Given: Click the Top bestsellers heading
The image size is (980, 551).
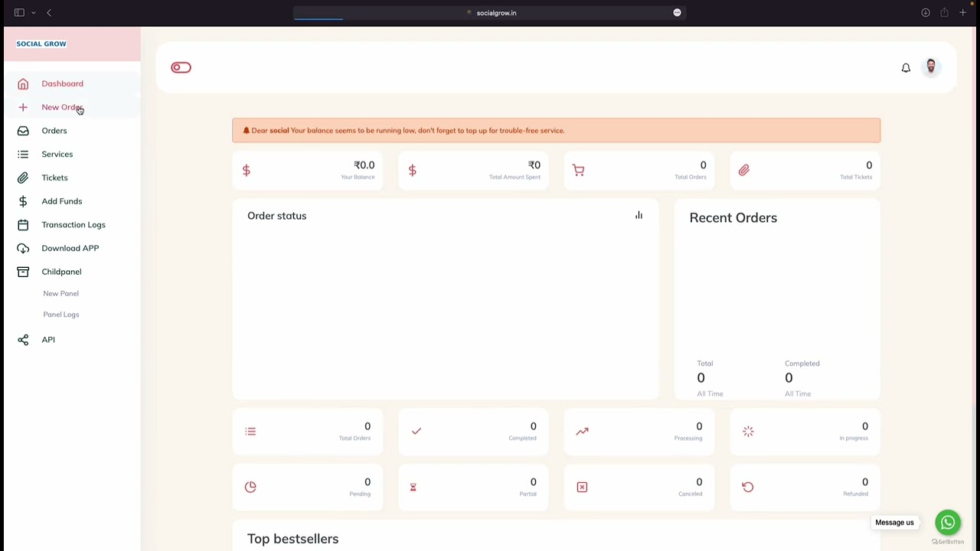Looking at the screenshot, I should 293,539.
